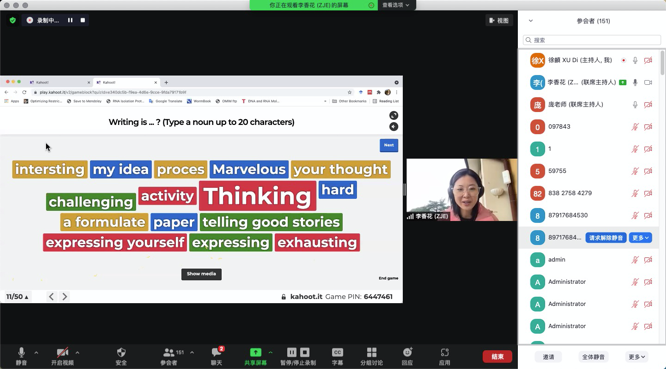Select the Mute All button in participants panel
666x369 pixels.
593,357
